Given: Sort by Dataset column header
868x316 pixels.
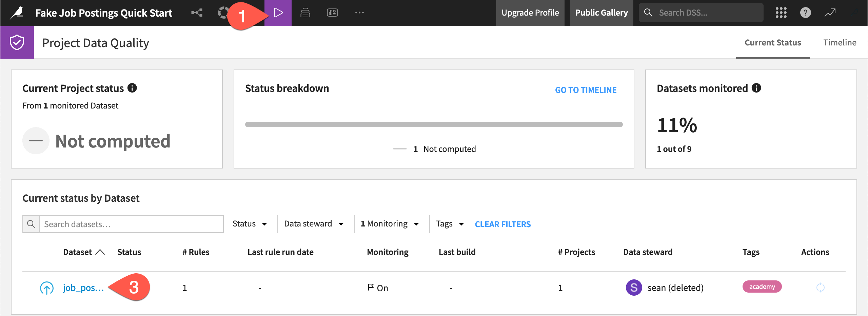Looking at the screenshot, I should point(84,252).
